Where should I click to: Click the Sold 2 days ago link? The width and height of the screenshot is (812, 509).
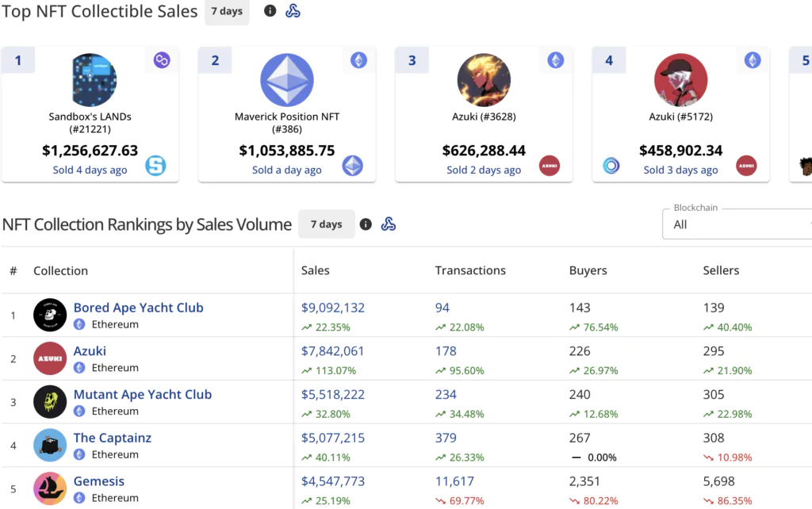pyautogui.click(x=484, y=170)
